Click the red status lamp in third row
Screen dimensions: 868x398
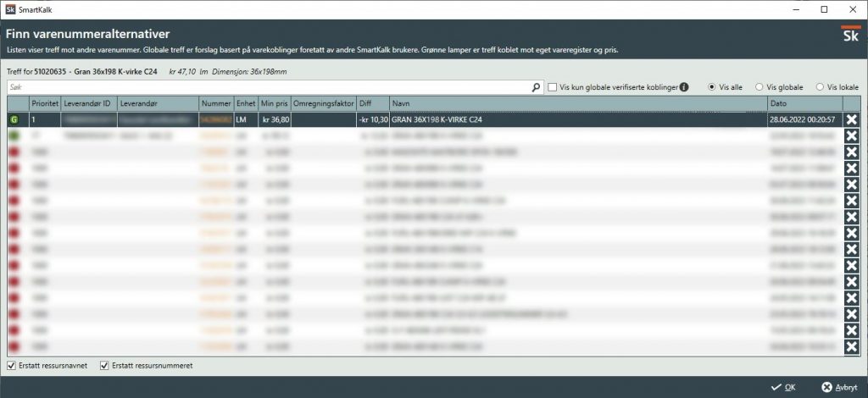(x=14, y=152)
